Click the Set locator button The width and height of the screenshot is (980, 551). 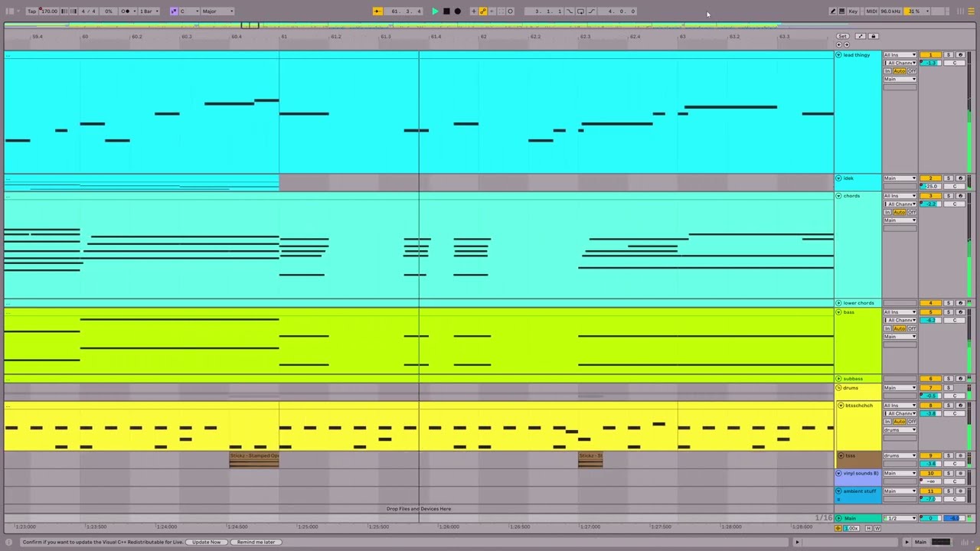coord(842,36)
